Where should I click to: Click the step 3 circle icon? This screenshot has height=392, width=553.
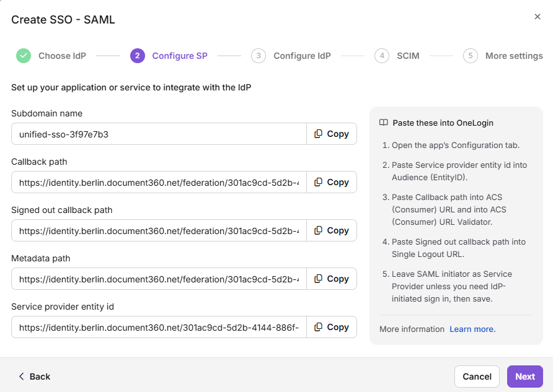click(x=259, y=56)
